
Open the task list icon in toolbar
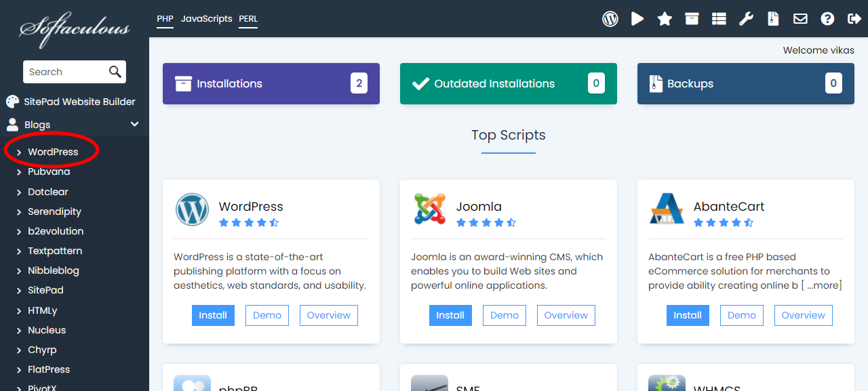[719, 19]
